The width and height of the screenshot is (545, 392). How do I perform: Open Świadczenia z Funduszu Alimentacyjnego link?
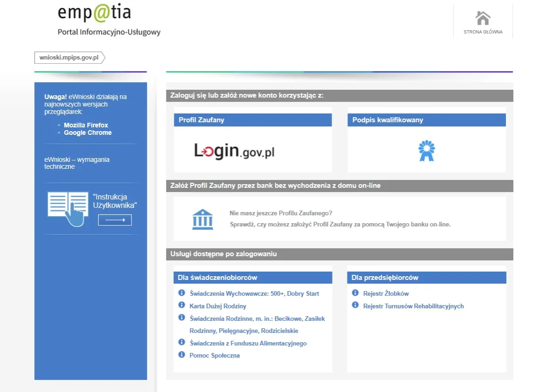click(248, 343)
